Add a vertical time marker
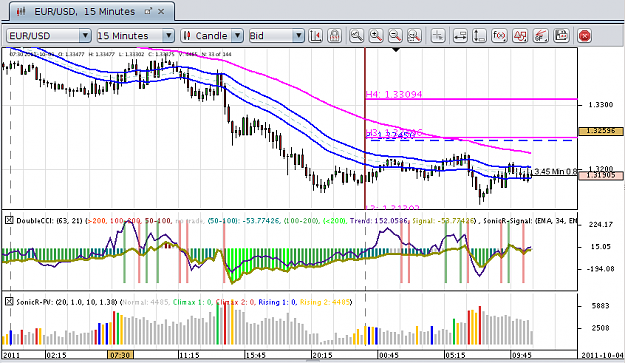625x363 pixels. pos(479,36)
